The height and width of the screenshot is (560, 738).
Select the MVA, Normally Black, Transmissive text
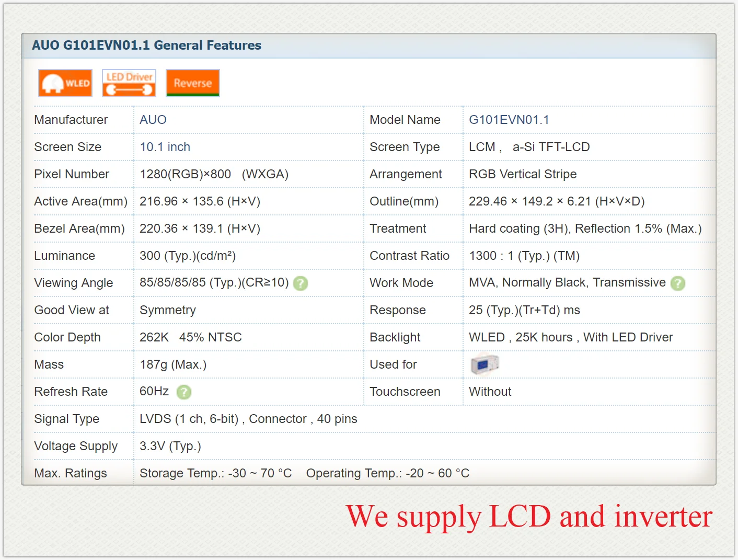[567, 282]
